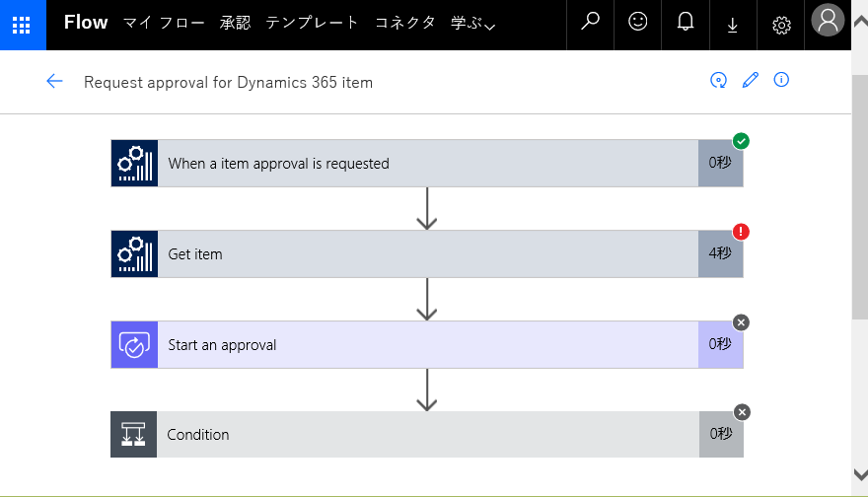Go back with the left arrow
Image resolution: width=868 pixels, height=497 pixels.
click(x=54, y=82)
